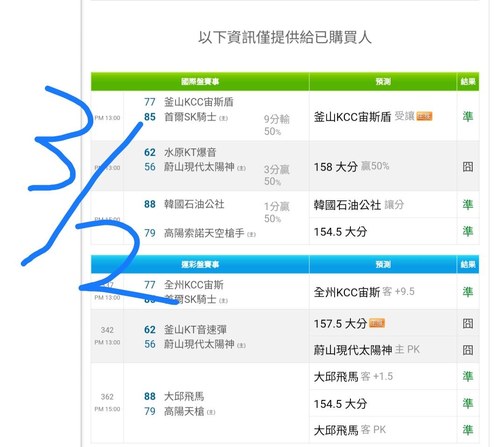Open the team 釜山KT音速彈
504x447 pixels.
(196, 329)
